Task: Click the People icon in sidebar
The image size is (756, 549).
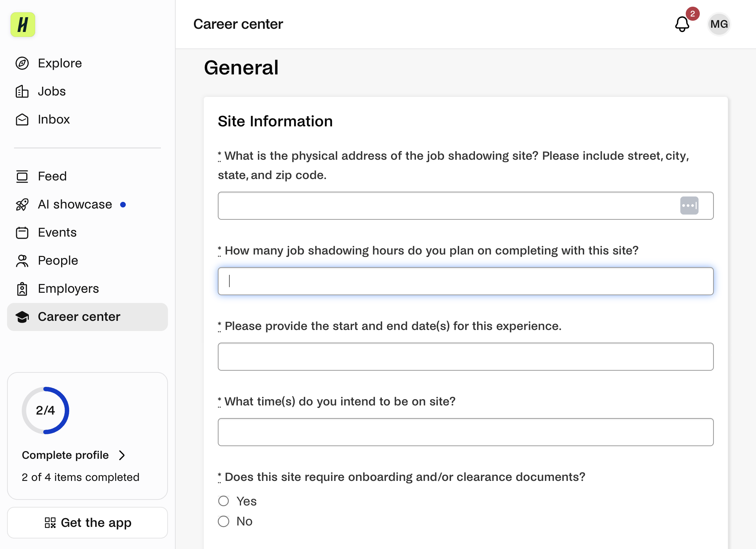Action: [22, 260]
